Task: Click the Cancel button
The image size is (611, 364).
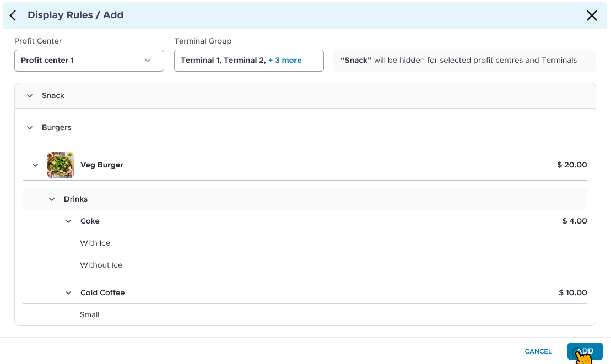Action: pyautogui.click(x=538, y=351)
